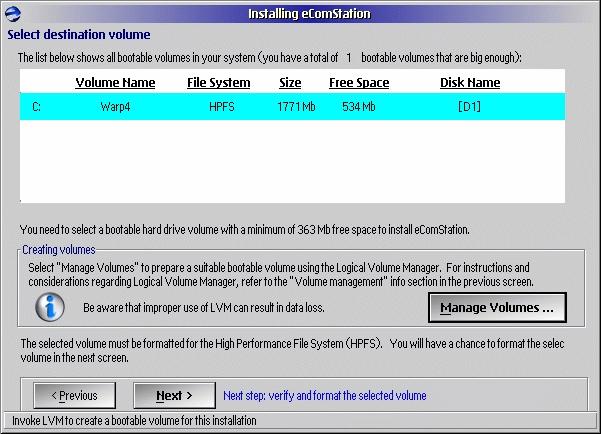Go back with Previous button

coord(74,395)
